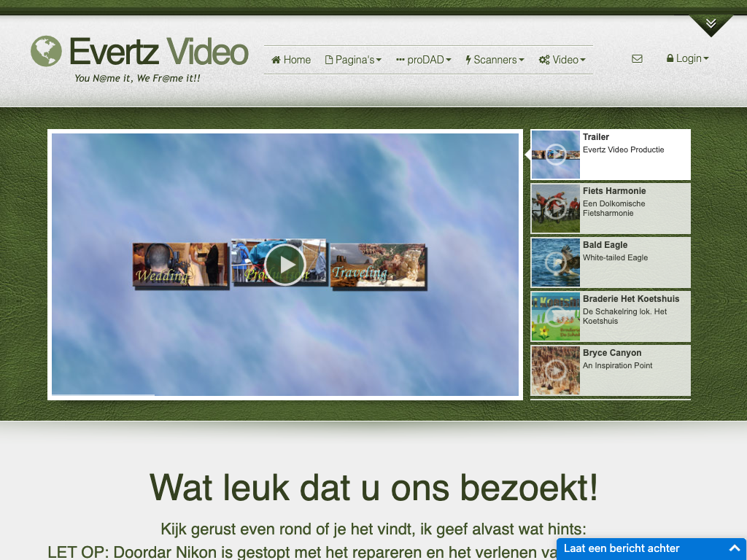The height and width of the screenshot is (560, 747).
Task: Expand the Scanners dropdown menu
Action: (495, 60)
